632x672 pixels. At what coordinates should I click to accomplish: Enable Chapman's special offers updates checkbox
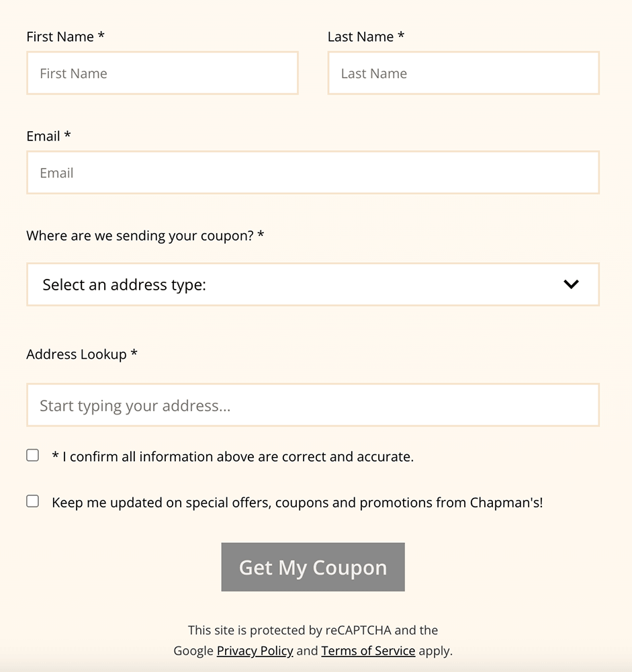coord(32,501)
